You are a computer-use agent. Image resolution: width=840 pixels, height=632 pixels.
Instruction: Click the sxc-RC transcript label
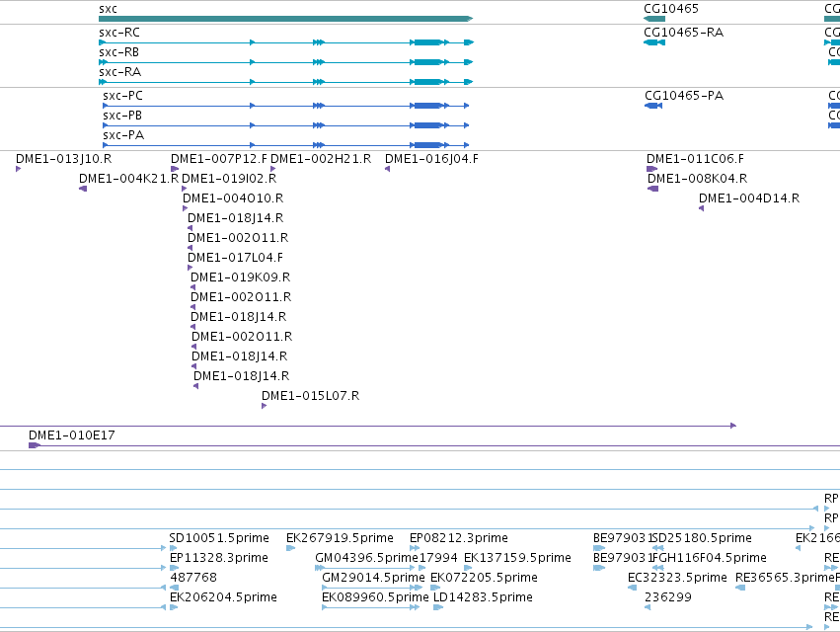coord(119,33)
